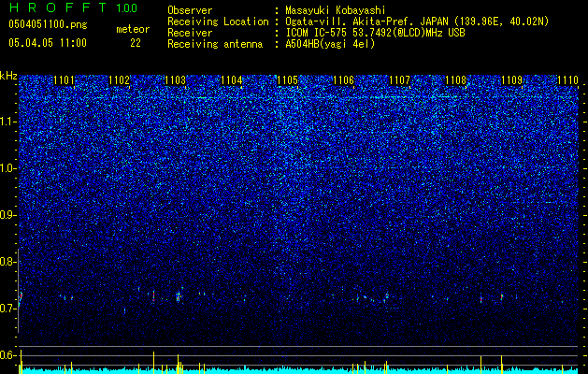588x374 pixels.
Task: Click the 0.6 kHz axis label
Action: (x=7, y=355)
